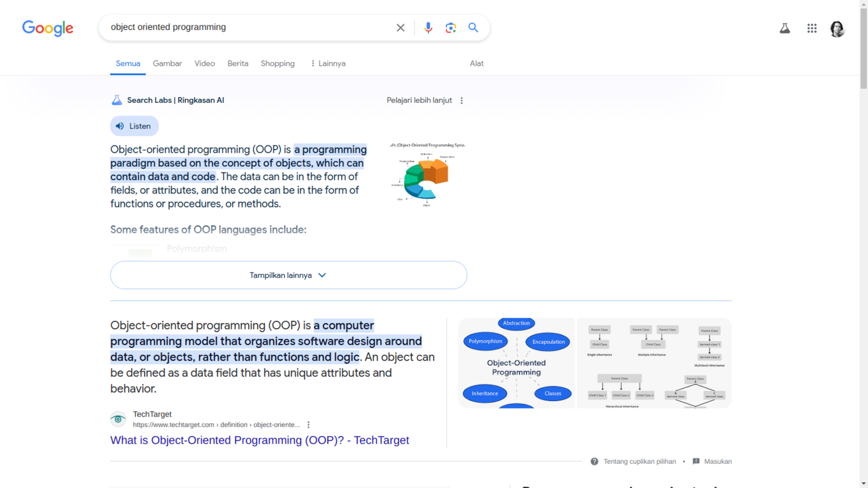Open AI summary three-dot options menu

(x=462, y=100)
